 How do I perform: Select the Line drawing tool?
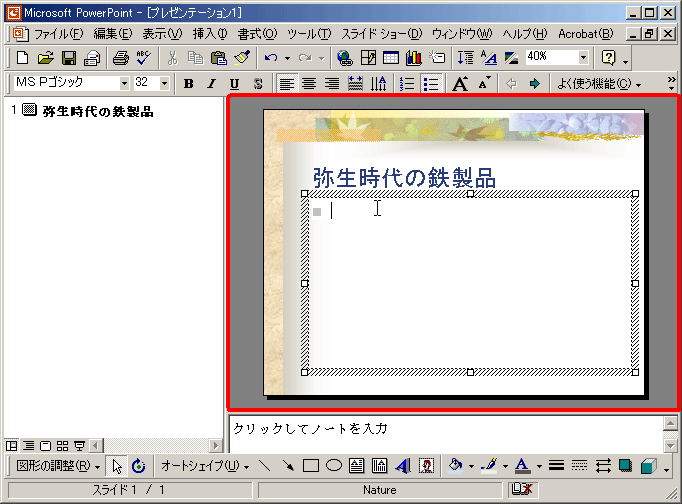[x=264, y=466]
